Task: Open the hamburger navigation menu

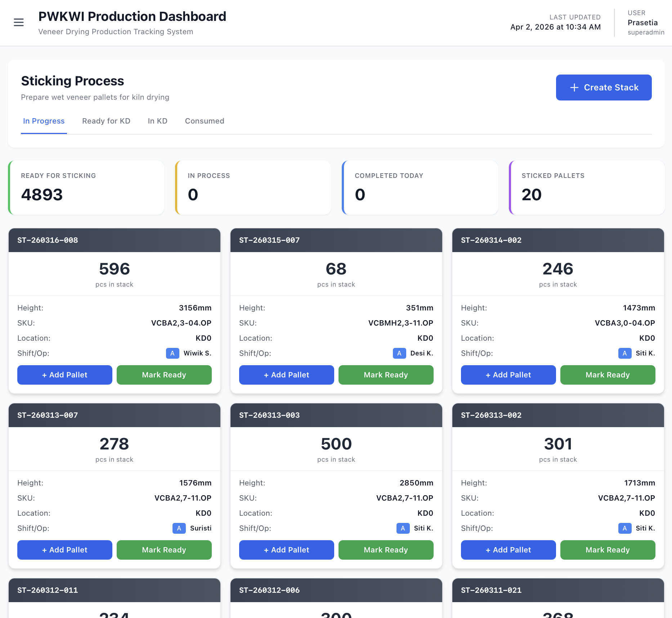Action: point(19,22)
